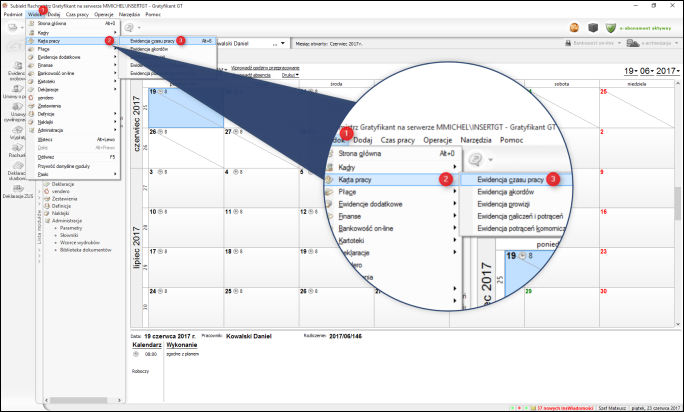The width and height of the screenshot is (684, 412).
Task: Open the Deklaracje skarbowe sidebar icon
Action: (17, 165)
